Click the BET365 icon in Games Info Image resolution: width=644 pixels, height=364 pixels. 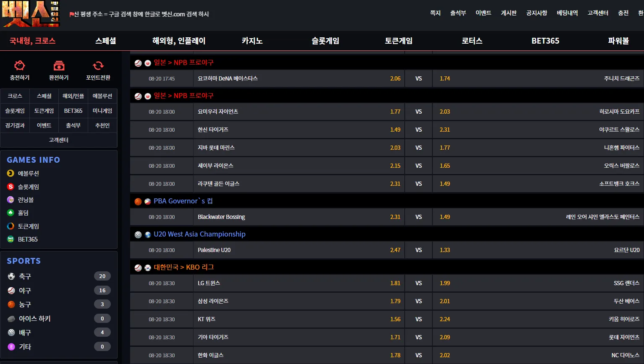[x=11, y=239]
